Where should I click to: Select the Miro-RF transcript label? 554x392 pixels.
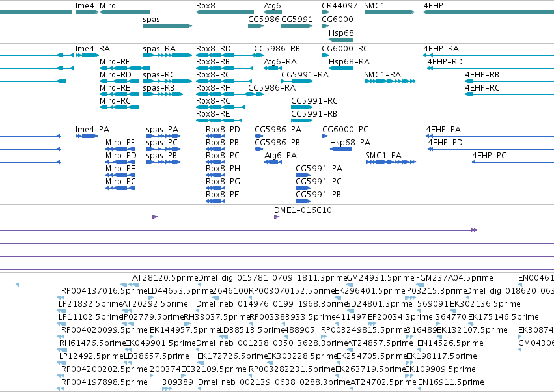coord(115,62)
